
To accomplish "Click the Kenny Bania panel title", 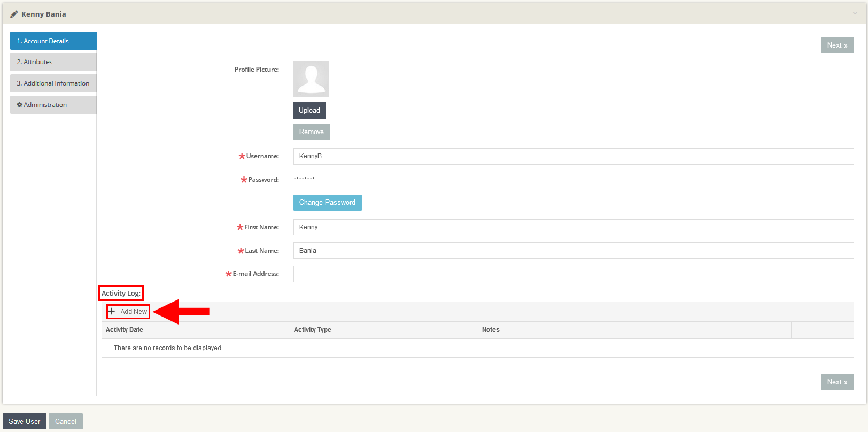I will tap(44, 14).
